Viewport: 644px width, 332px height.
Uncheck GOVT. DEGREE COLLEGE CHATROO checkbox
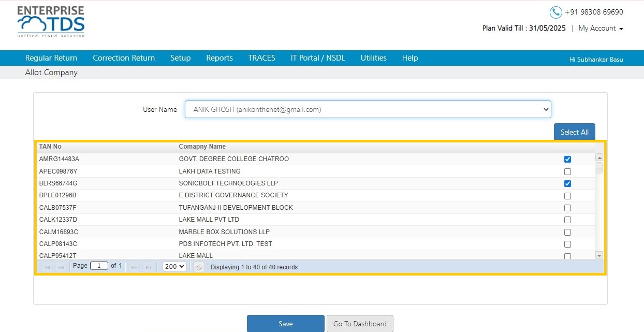tap(567, 159)
